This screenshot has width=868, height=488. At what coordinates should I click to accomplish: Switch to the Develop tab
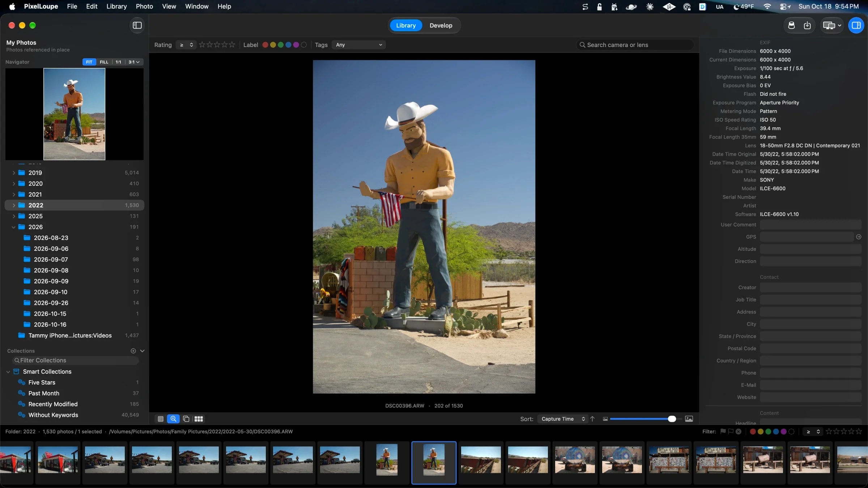[441, 25]
